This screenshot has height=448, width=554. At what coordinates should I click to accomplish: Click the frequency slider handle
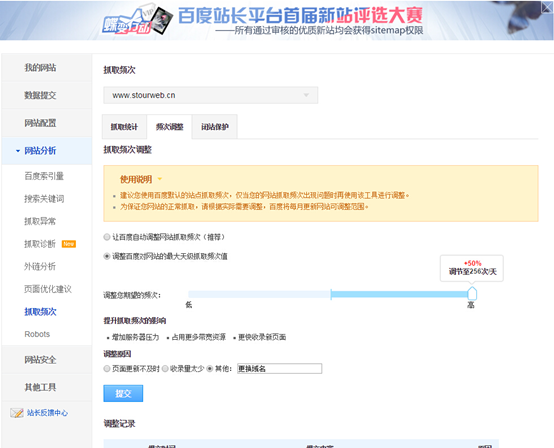tap(472, 294)
